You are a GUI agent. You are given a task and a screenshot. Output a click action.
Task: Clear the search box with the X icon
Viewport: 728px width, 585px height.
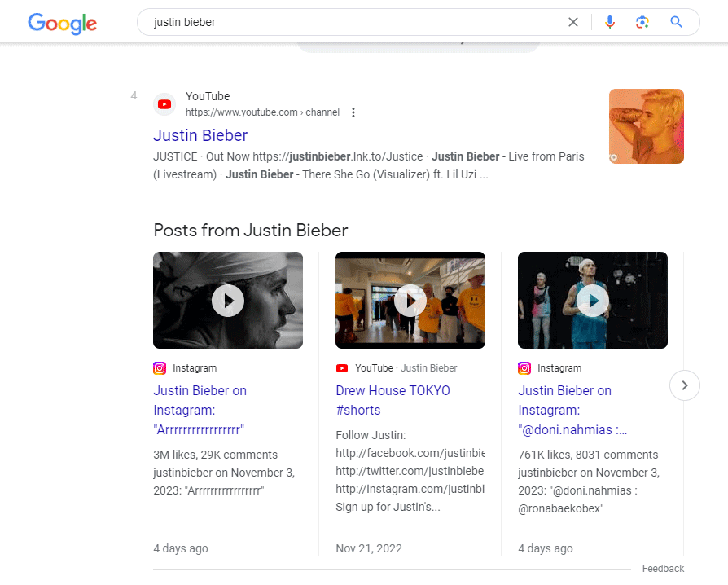573,22
